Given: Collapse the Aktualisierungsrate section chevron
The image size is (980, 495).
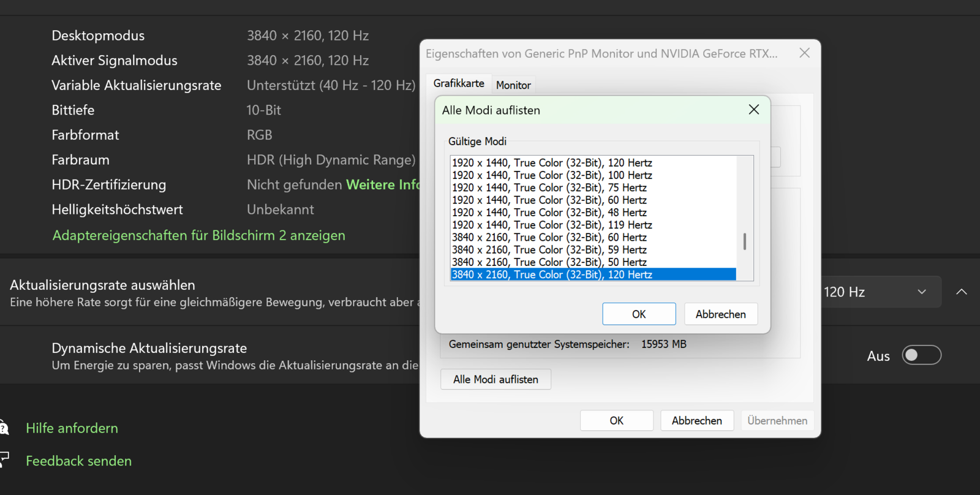Looking at the screenshot, I should pos(962,292).
